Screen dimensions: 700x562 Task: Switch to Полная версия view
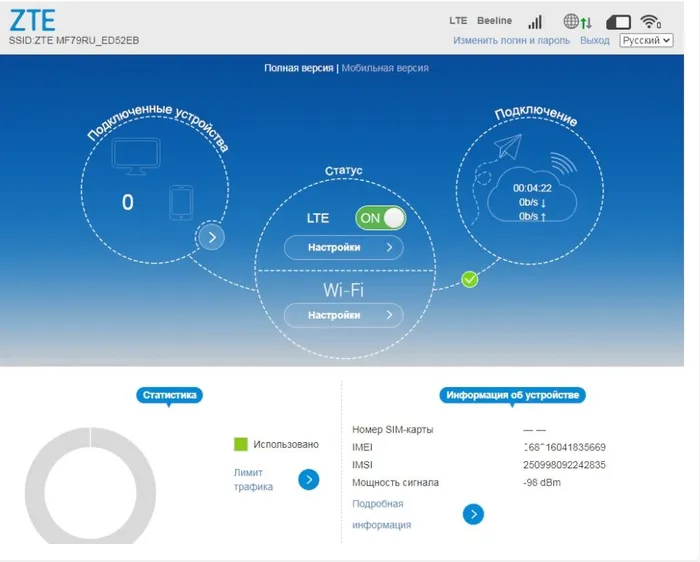299,68
